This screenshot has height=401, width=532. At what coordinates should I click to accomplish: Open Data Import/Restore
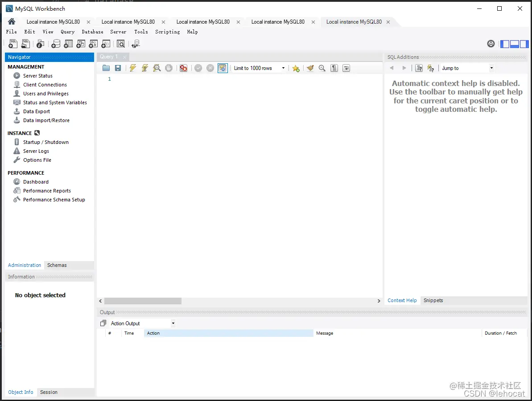tap(46, 120)
